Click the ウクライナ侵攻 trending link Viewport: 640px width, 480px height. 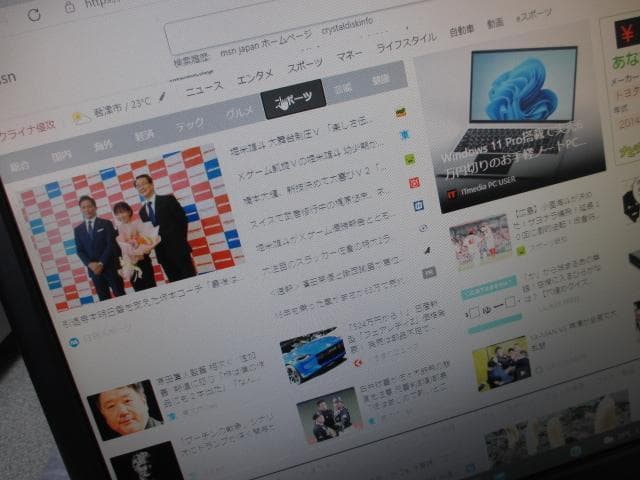coord(27,131)
